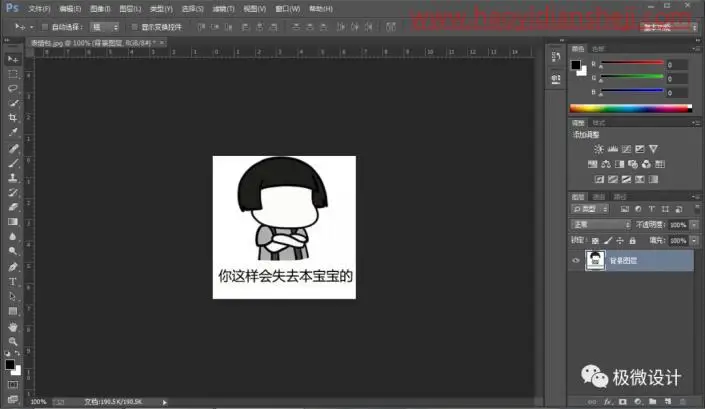Open layer style fx button at panel bottom

[608, 401]
